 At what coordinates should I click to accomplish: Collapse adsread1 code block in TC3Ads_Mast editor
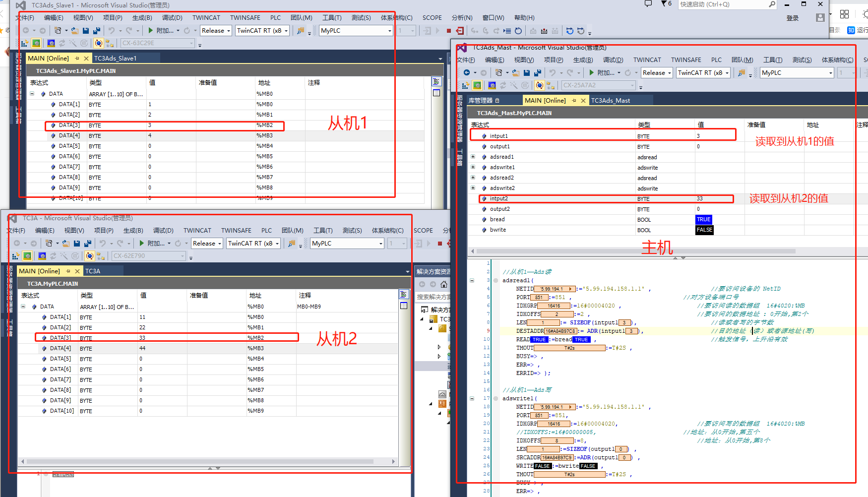click(472, 280)
